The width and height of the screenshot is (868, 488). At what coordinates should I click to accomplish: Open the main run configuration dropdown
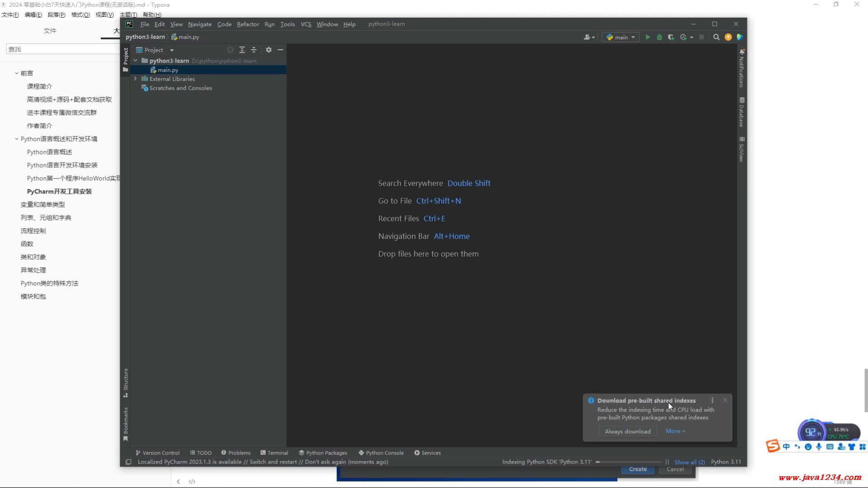[621, 37]
